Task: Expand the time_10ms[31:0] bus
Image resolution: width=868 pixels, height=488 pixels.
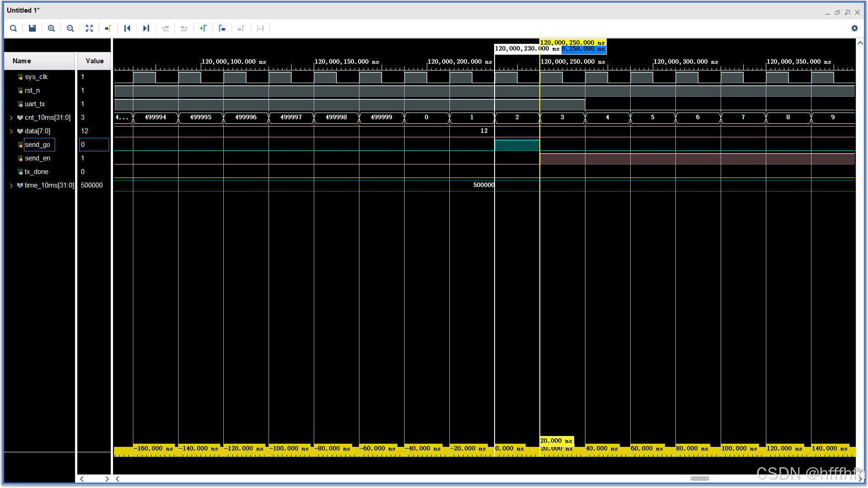Action: (x=11, y=185)
